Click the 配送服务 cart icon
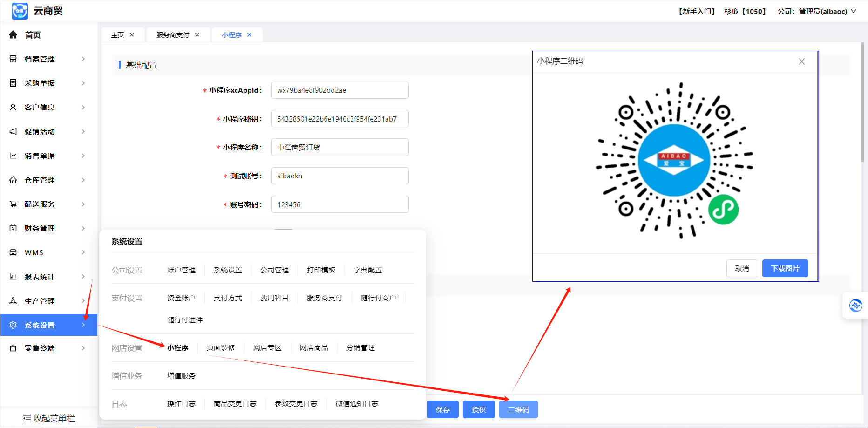This screenshot has width=868, height=428. (13, 204)
